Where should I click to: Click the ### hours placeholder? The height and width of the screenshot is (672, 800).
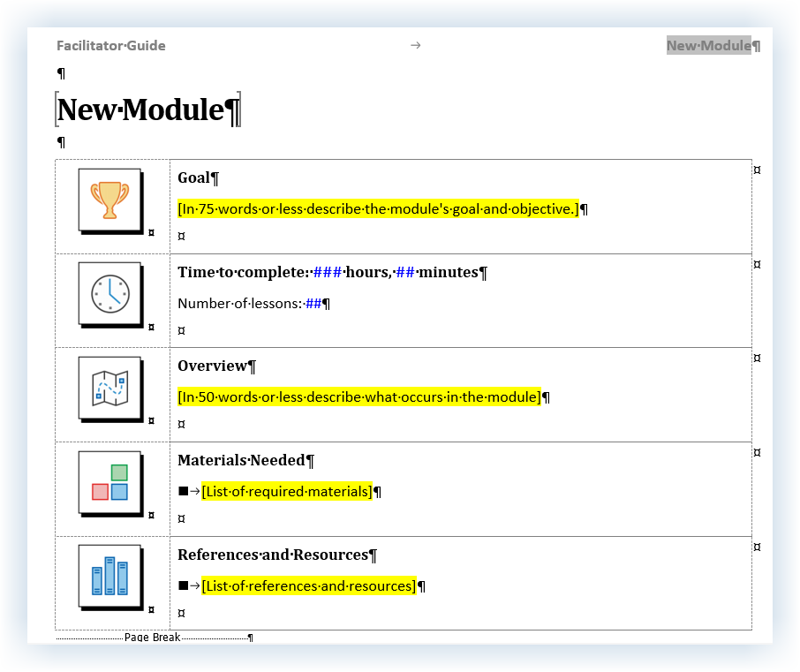coord(327,272)
